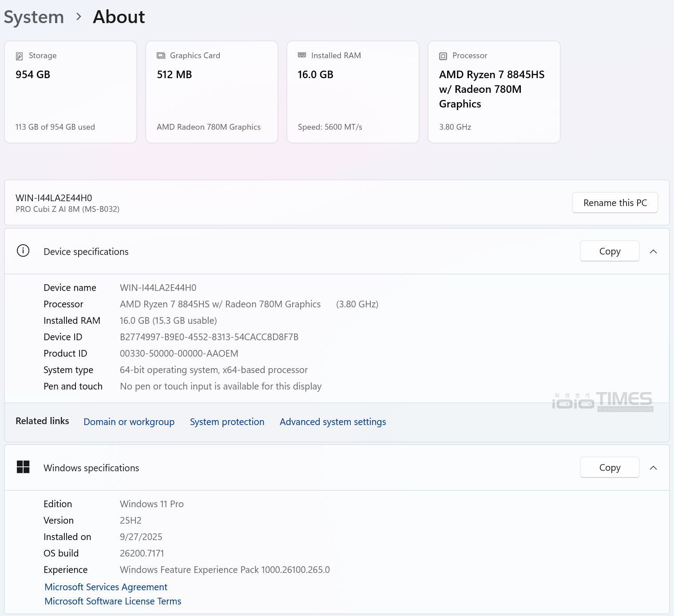
Task: Copy the Windows specifications
Action: pyautogui.click(x=609, y=468)
